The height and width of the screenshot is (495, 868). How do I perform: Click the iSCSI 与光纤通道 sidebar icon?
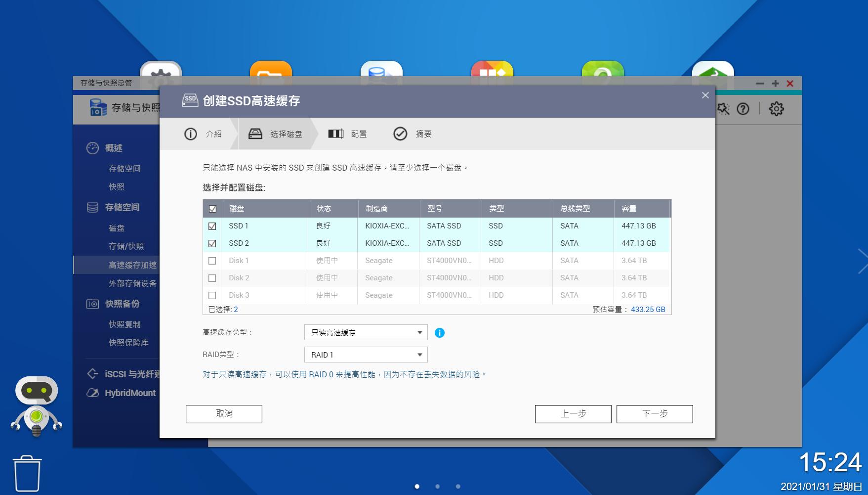click(93, 373)
